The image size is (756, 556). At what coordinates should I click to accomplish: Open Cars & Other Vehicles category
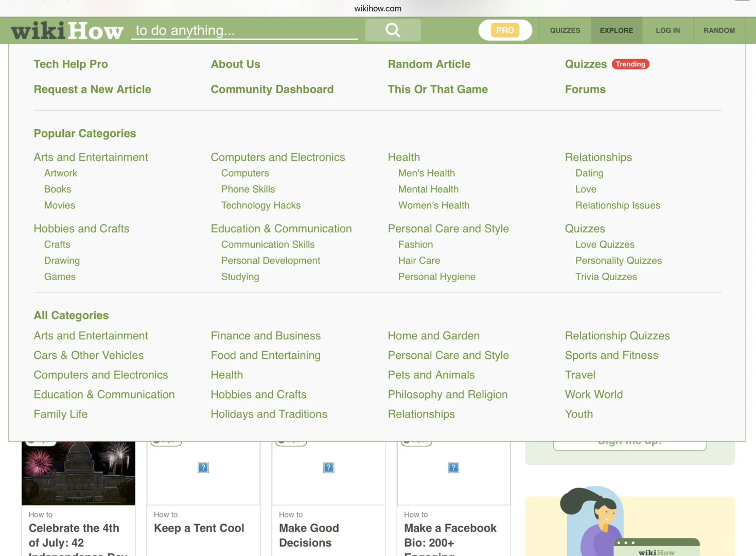[x=89, y=355]
